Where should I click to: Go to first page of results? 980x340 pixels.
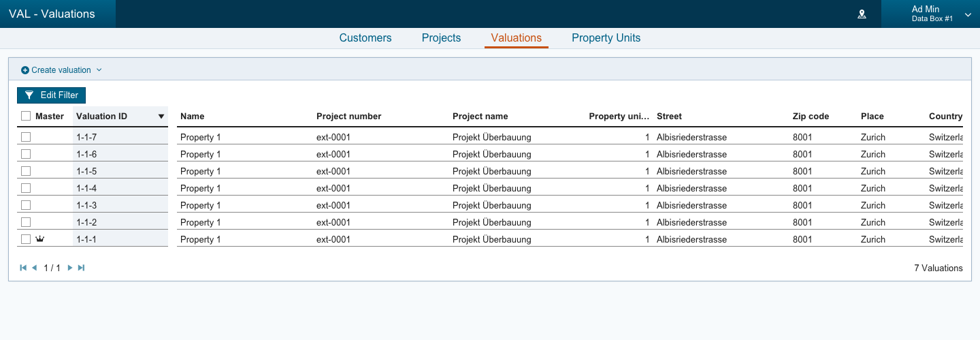click(x=23, y=268)
